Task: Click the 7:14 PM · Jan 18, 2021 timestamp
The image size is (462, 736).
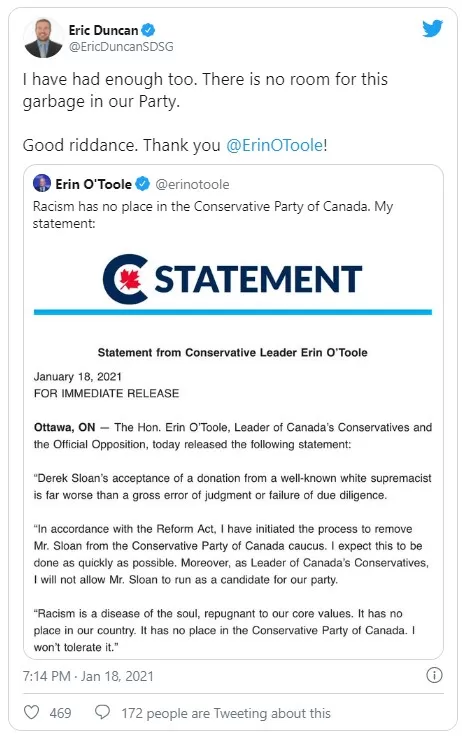Action: (x=88, y=676)
